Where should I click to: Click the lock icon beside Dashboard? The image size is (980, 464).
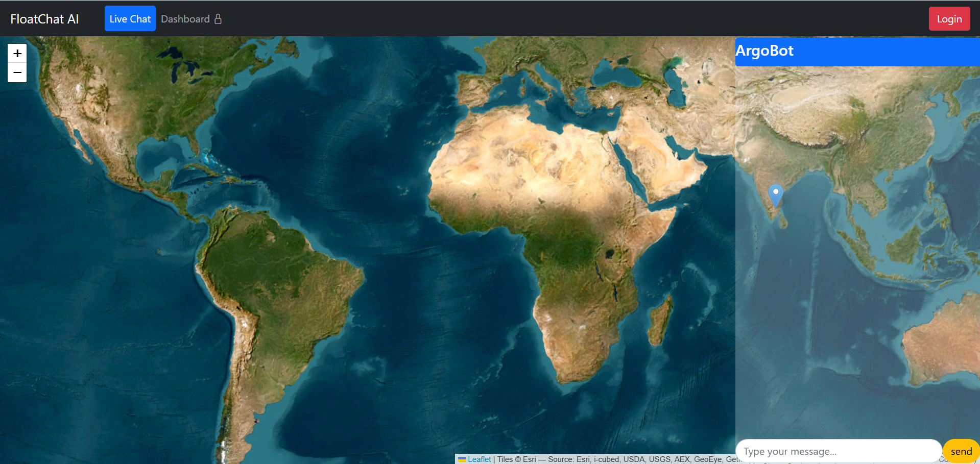tap(218, 19)
